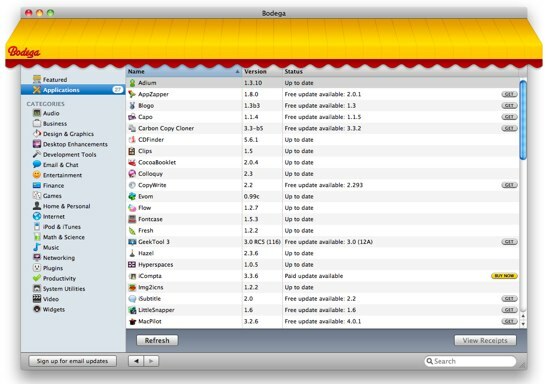Click Evom's version 0.99c cell

coord(252,196)
